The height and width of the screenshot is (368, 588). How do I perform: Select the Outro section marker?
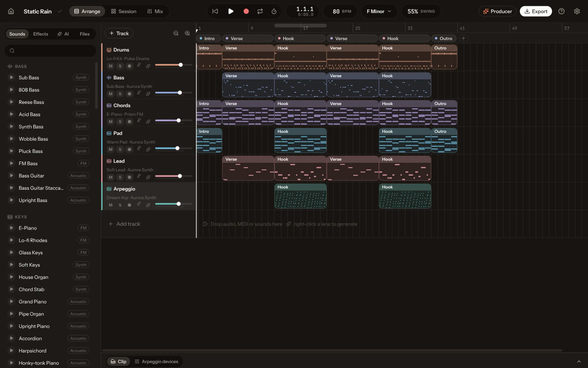[x=444, y=38]
